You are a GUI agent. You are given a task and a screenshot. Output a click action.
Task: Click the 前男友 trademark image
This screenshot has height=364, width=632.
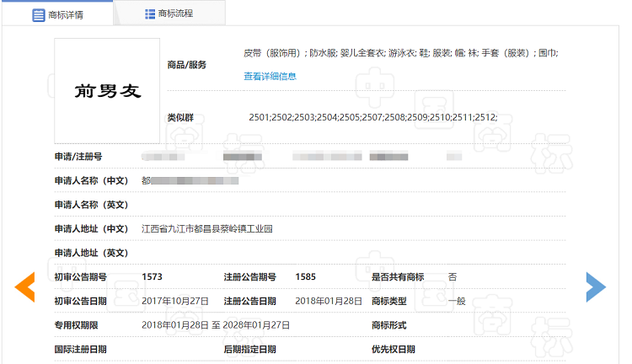pyautogui.click(x=107, y=91)
